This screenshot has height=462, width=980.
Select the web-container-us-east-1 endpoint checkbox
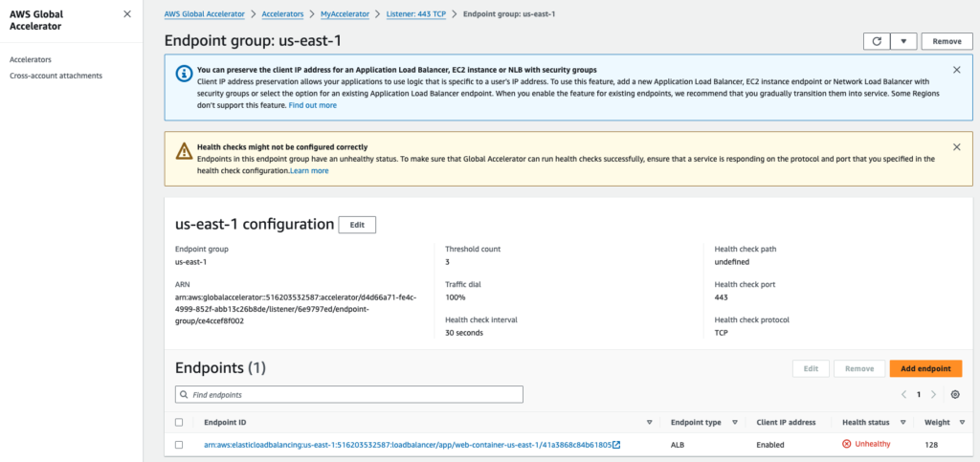point(179,445)
